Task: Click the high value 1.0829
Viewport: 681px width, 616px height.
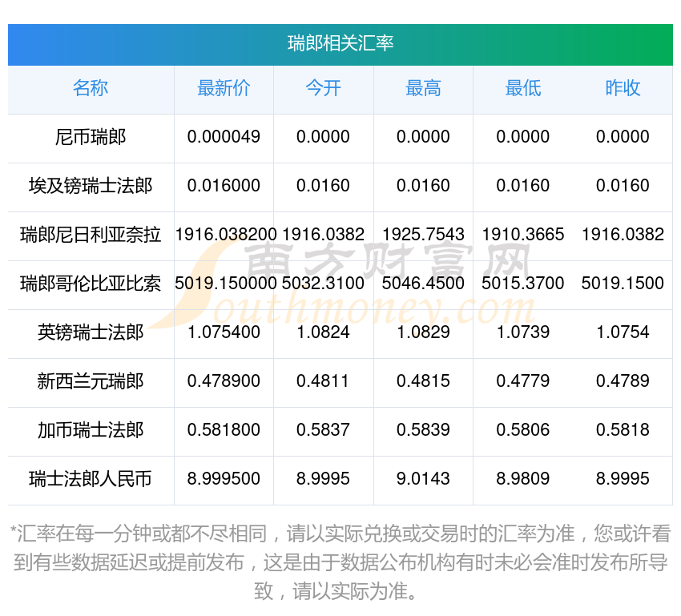Action: coord(423,332)
